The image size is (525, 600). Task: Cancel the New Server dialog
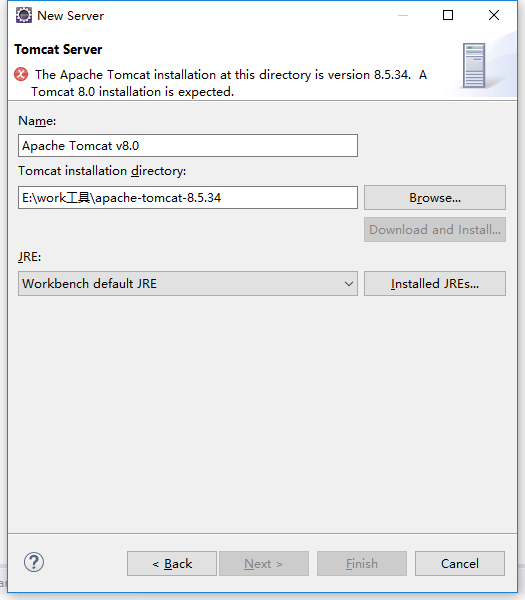460,564
